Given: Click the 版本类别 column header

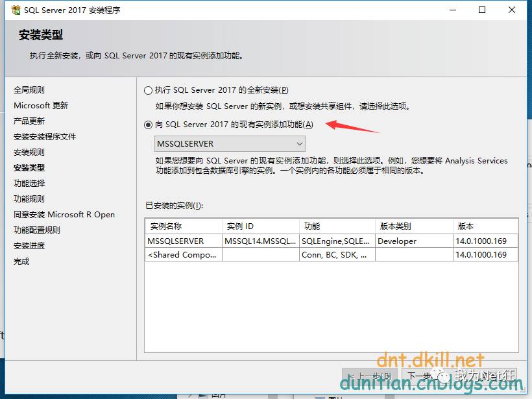Looking at the screenshot, I should [x=414, y=226].
